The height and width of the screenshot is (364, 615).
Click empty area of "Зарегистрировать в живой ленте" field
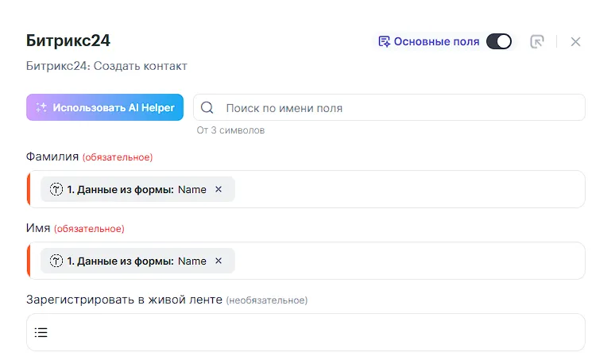click(318, 332)
